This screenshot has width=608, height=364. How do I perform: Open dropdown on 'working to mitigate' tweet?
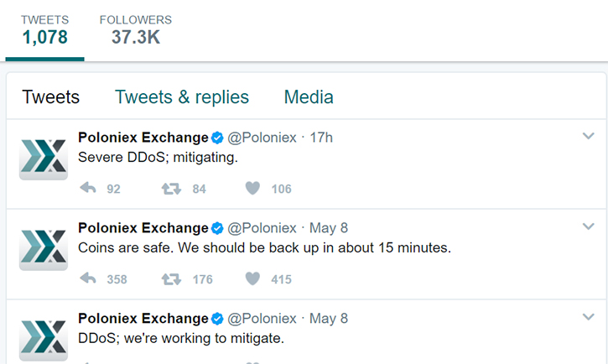point(588,317)
